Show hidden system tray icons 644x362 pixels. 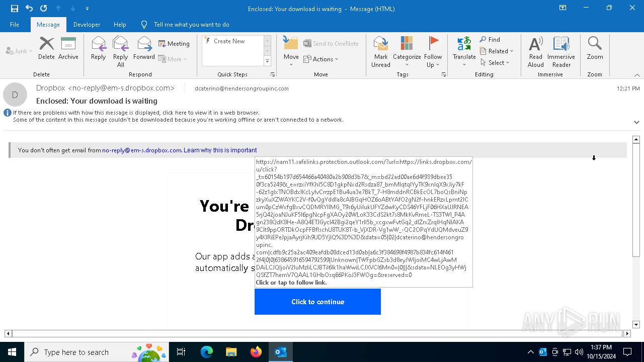pos(531,352)
